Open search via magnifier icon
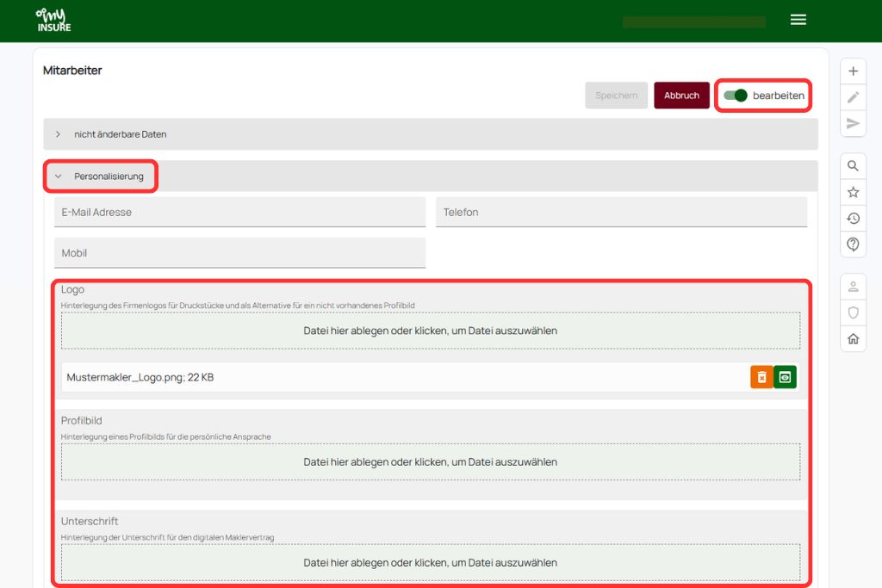 tap(853, 166)
